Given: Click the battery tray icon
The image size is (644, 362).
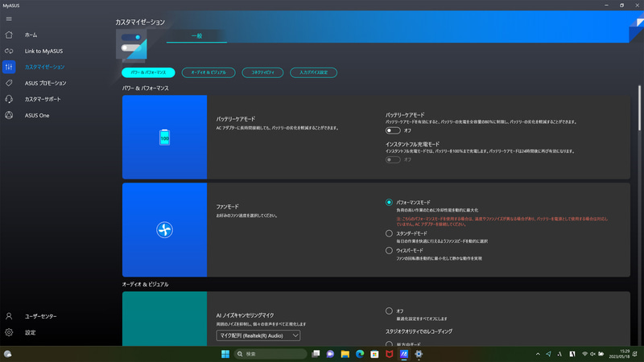Looking at the screenshot, I should 601,354.
